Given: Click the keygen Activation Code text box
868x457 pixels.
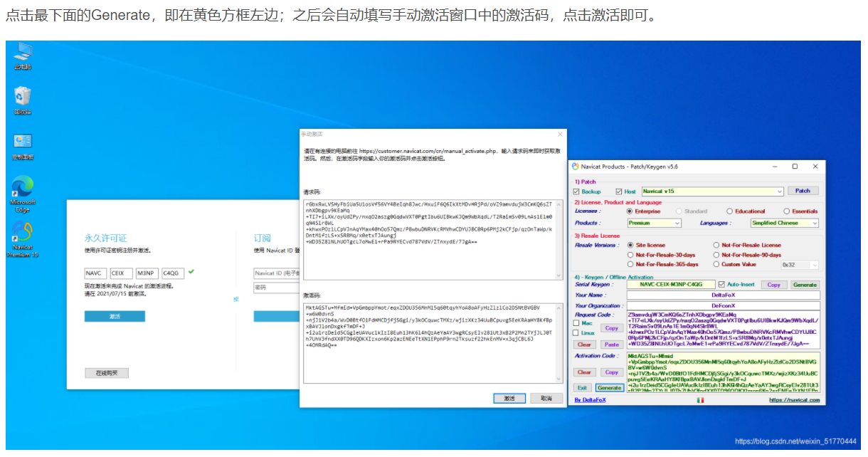Looking at the screenshot, I should [723, 372].
